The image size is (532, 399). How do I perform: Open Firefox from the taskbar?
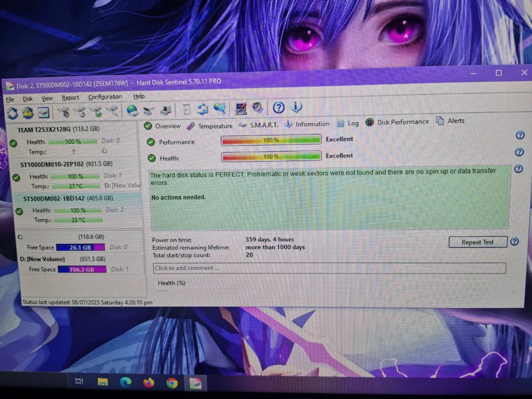coord(149,383)
